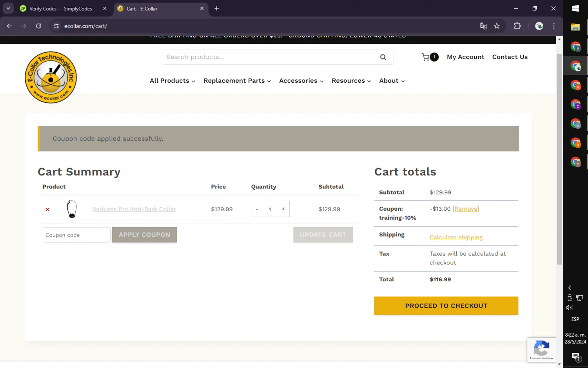Increase quantity with plus button
The width and height of the screenshot is (588, 368).
(283, 209)
